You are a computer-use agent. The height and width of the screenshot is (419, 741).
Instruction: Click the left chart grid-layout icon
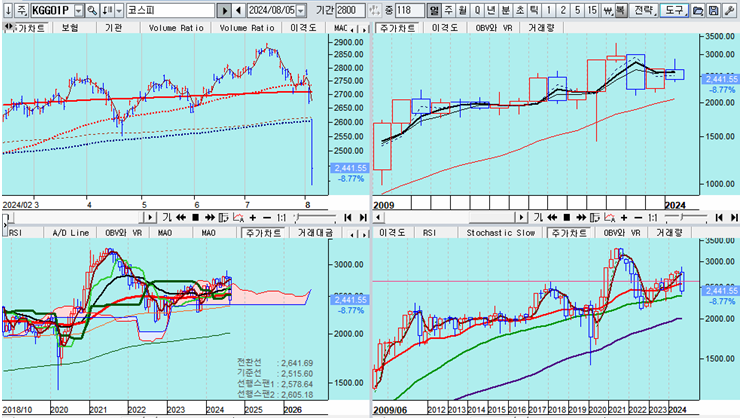[224, 217]
